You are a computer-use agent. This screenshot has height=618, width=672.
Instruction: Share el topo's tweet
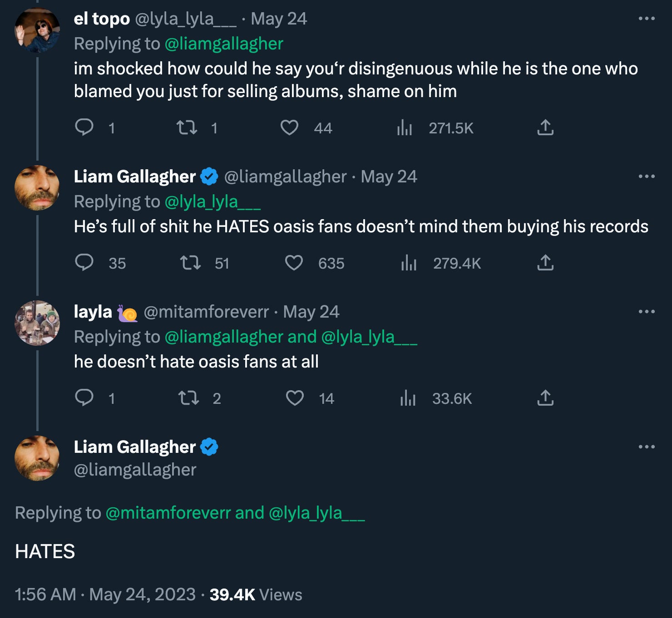click(x=545, y=128)
